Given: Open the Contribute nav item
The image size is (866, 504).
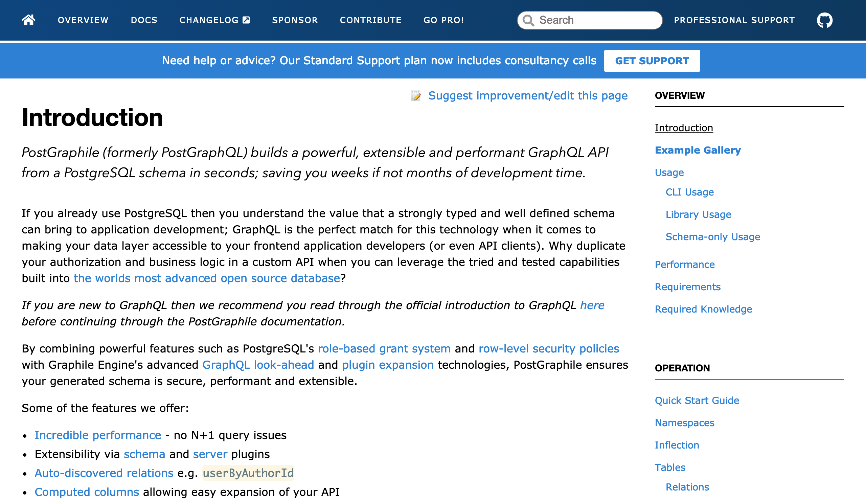Looking at the screenshot, I should pyautogui.click(x=370, y=20).
